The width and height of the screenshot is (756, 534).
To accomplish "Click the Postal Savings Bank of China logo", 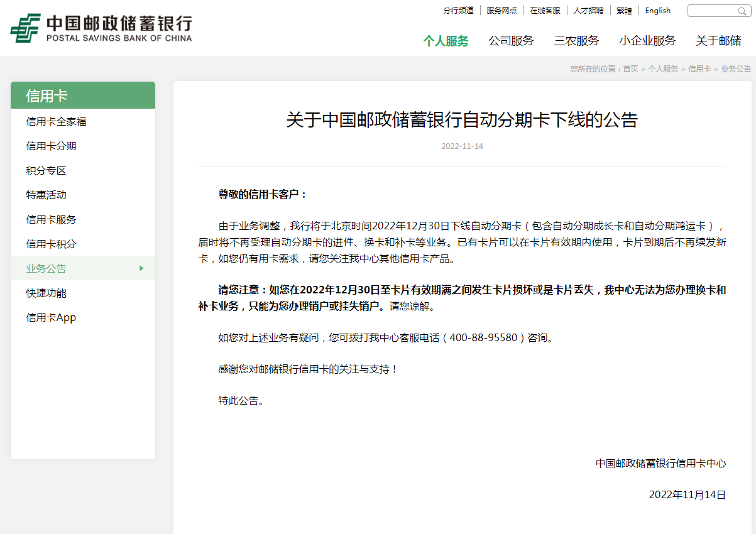I will [x=101, y=28].
